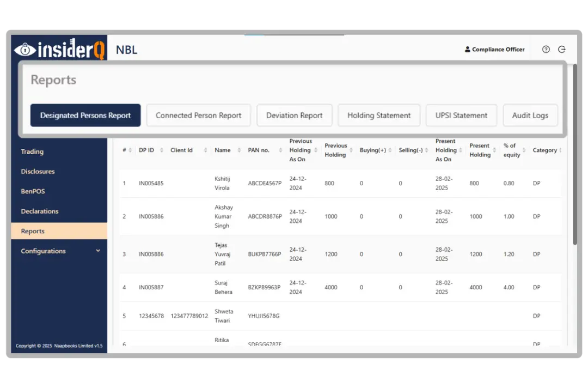Click Client Id 123477789012 cell
The image size is (588, 388).
click(x=189, y=316)
